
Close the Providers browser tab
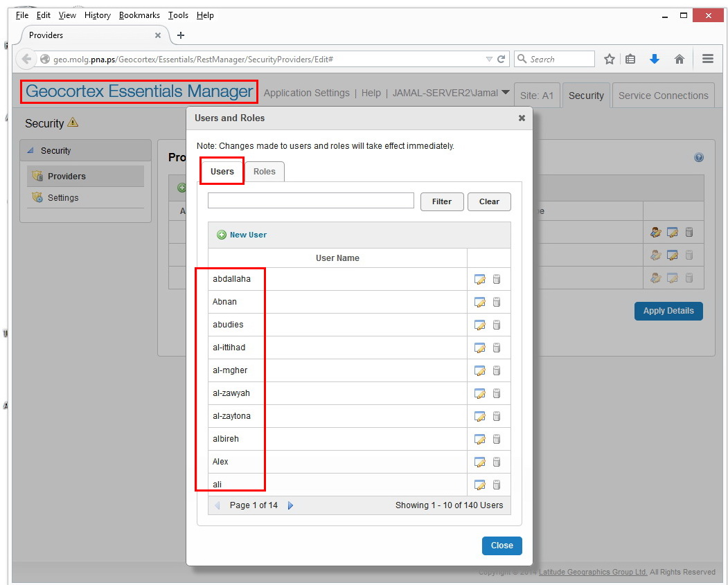pos(158,35)
